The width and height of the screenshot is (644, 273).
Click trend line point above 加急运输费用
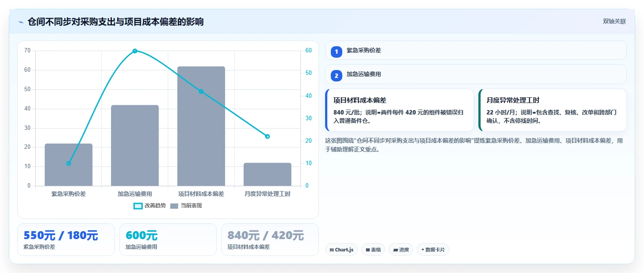click(x=135, y=51)
